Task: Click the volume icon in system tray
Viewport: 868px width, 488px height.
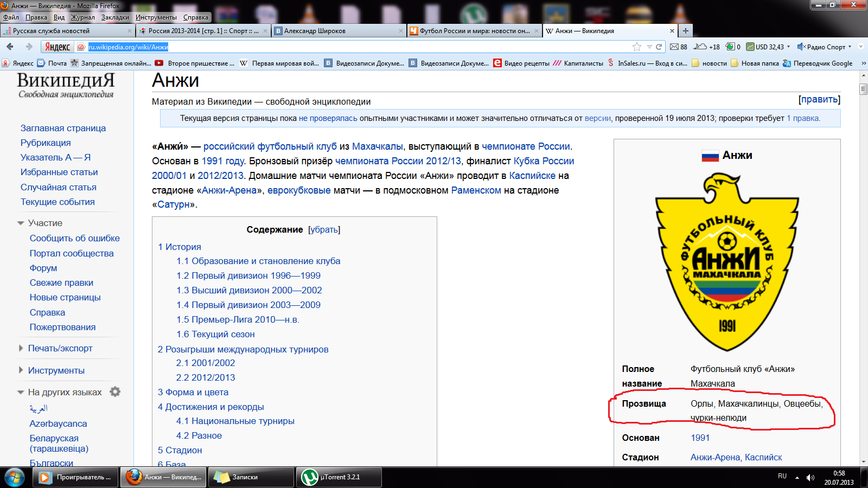Action: 810,477
